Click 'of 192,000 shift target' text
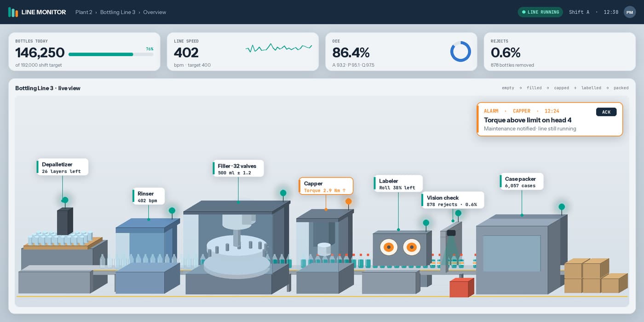The width and height of the screenshot is (644, 322). [x=39, y=65]
